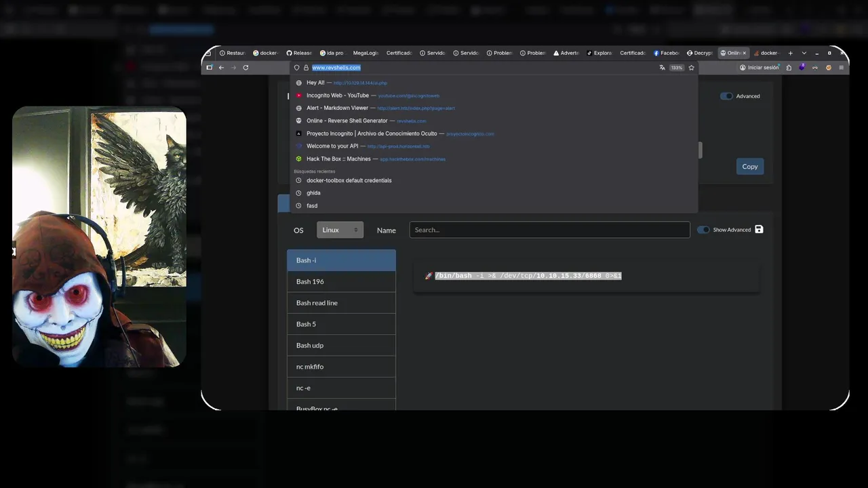Select the Bash udp shell
This screenshot has height=488, width=868.
[341, 345]
